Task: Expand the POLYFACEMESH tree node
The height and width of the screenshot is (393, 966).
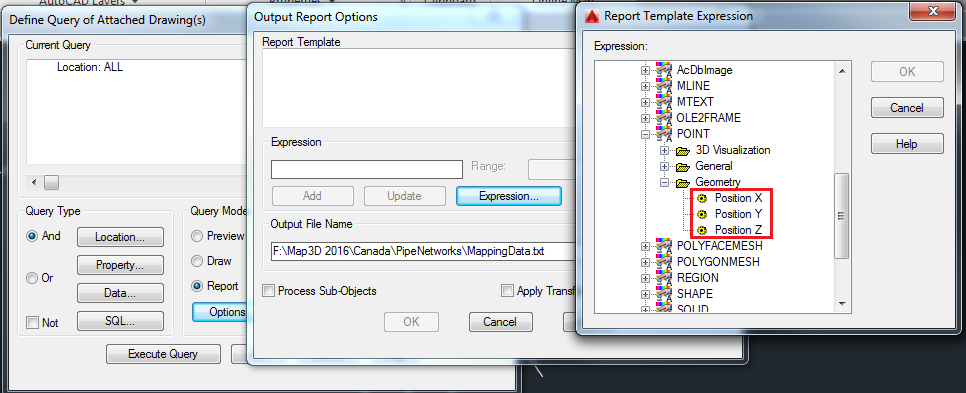Action: pos(645,246)
